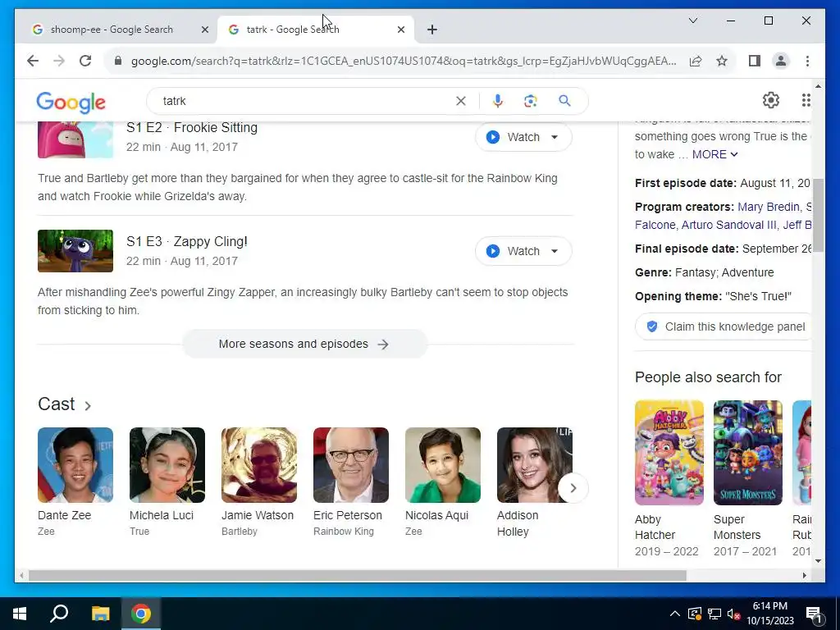Open the Chrome profile avatar menu
The width and height of the screenshot is (840, 630).
coord(781,61)
